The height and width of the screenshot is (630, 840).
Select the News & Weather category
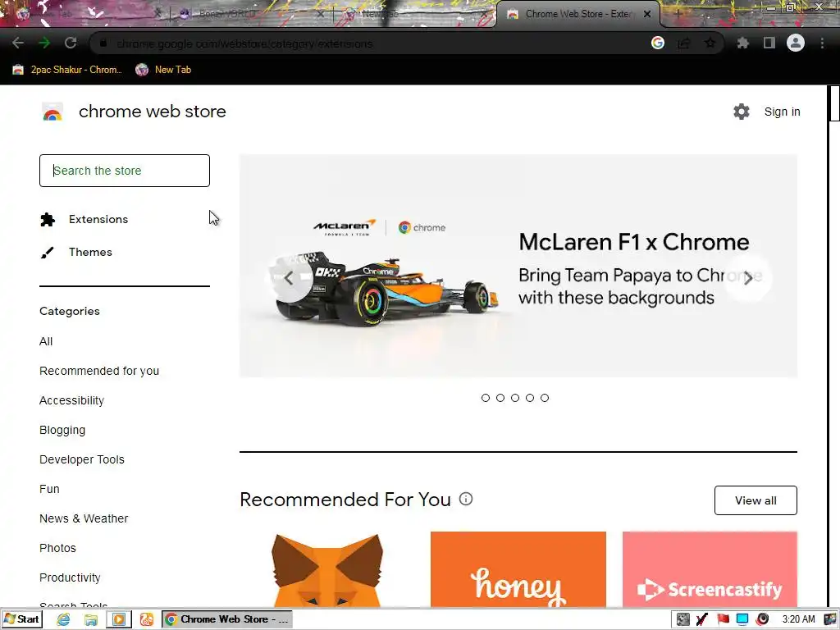click(x=84, y=518)
